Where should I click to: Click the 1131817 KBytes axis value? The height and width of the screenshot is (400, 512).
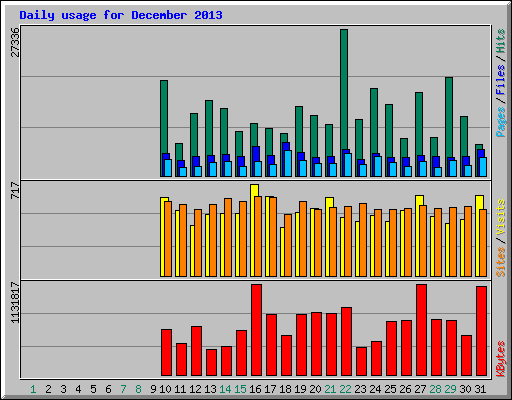[x=15, y=302]
